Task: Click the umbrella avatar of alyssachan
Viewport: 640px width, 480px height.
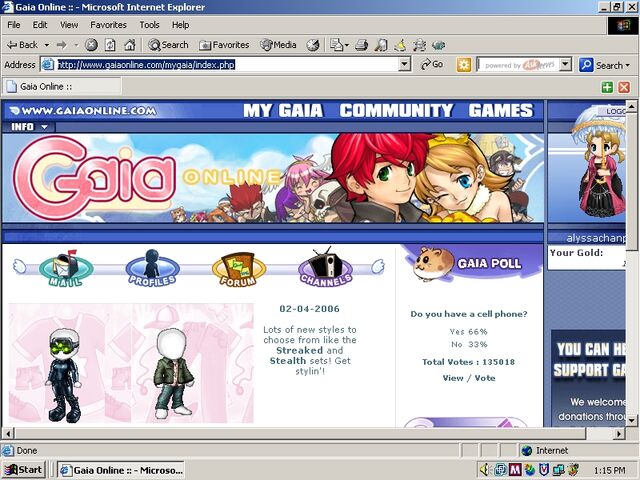Action: [599, 163]
